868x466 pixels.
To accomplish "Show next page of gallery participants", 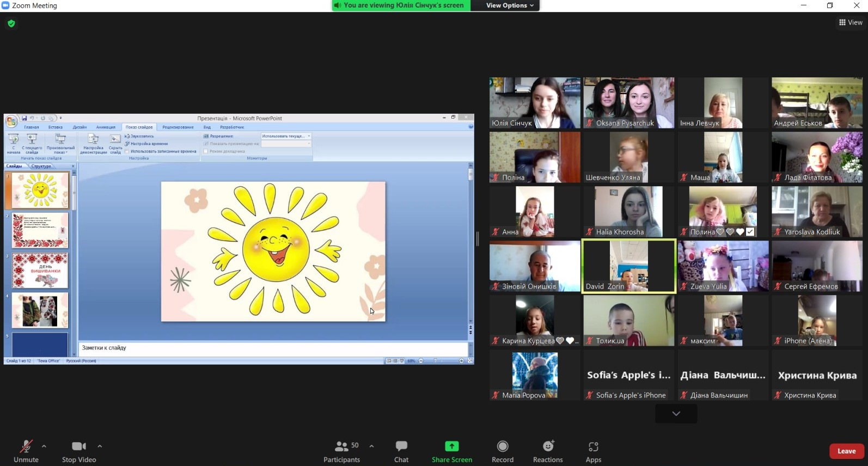I will [x=676, y=414].
